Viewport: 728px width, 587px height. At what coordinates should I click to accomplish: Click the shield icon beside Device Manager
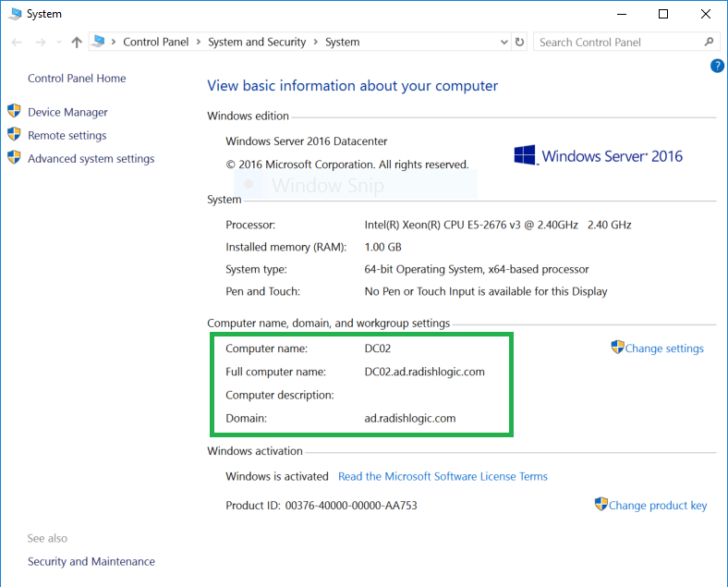click(14, 111)
